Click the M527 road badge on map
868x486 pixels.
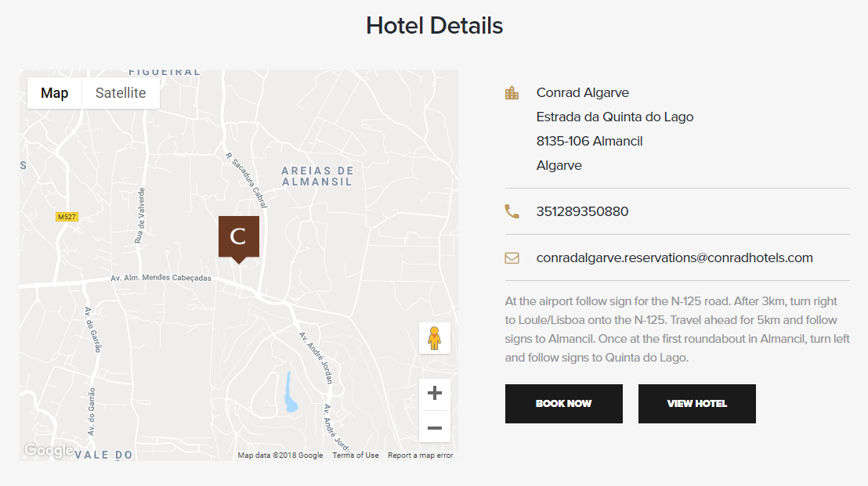[x=67, y=217]
